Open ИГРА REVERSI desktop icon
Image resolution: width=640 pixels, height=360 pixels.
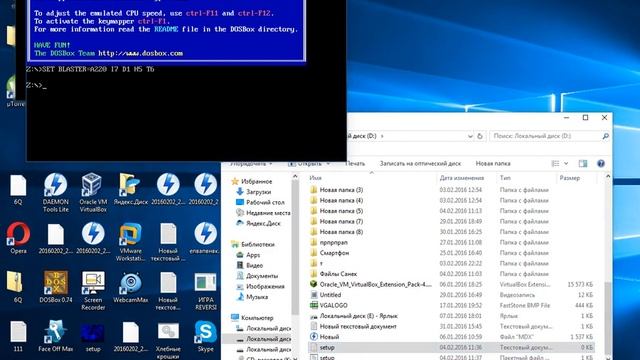(x=206, y=291)
